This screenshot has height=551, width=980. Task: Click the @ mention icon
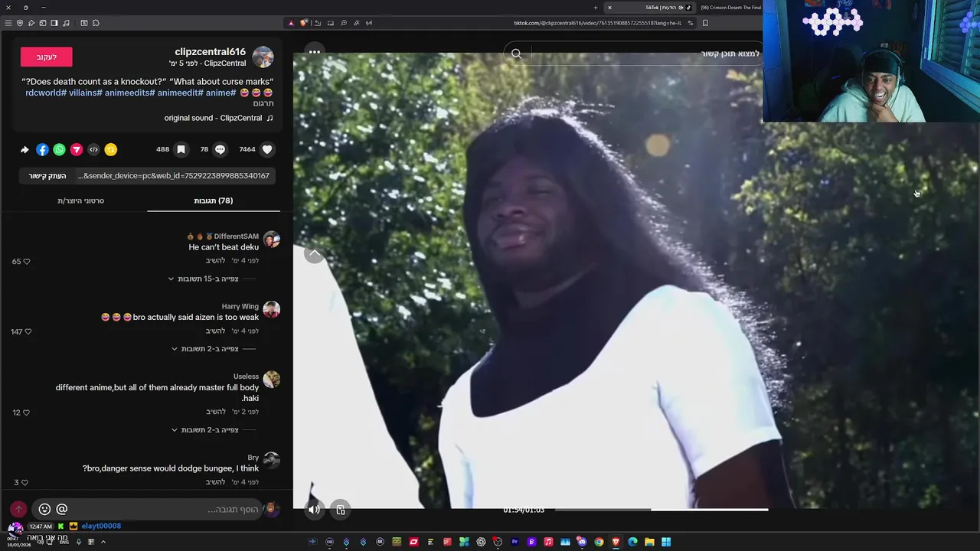pyautogui.click(x=62, y=509)
